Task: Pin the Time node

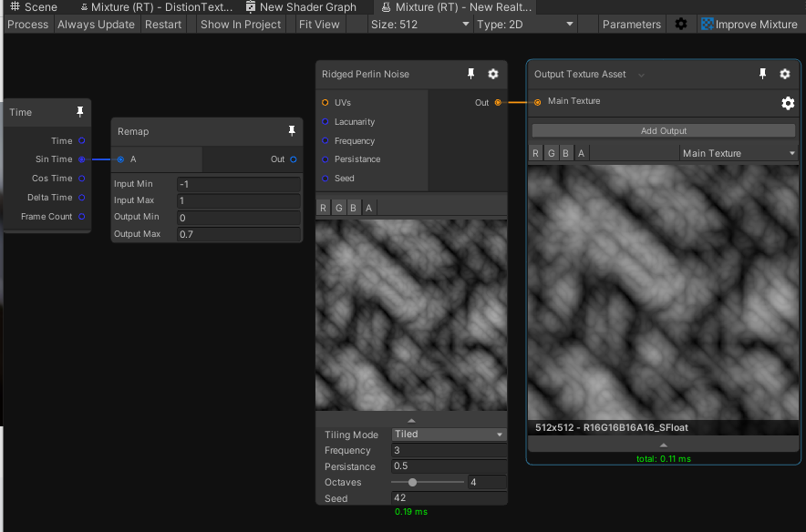Action: tap(79, 112)
